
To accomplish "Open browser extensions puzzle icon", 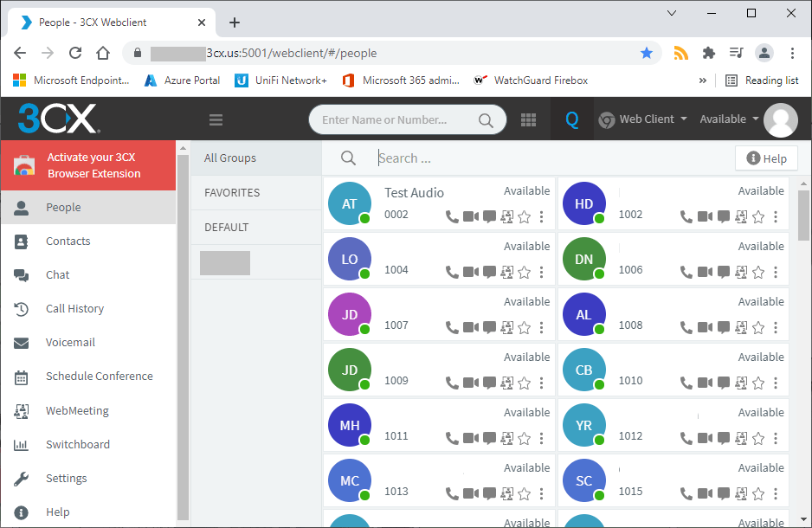I will 708,53.
